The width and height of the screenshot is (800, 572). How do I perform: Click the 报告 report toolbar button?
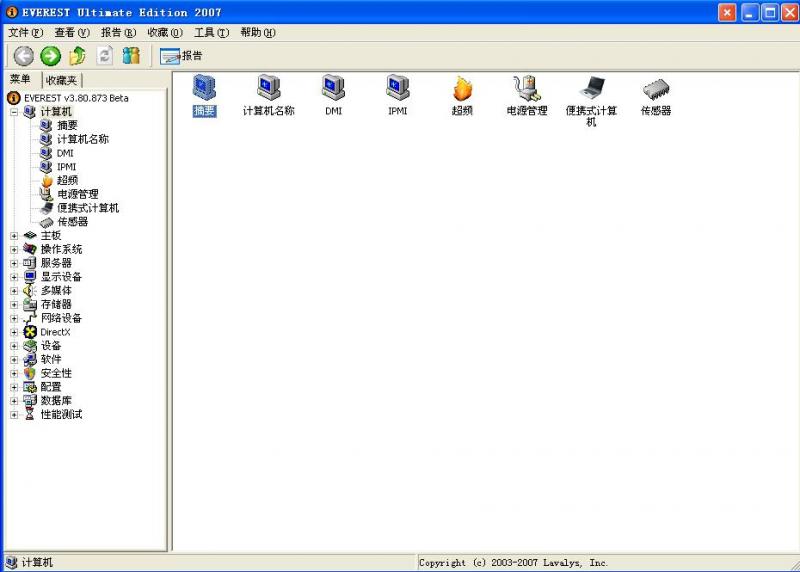(x=181, y=56)
